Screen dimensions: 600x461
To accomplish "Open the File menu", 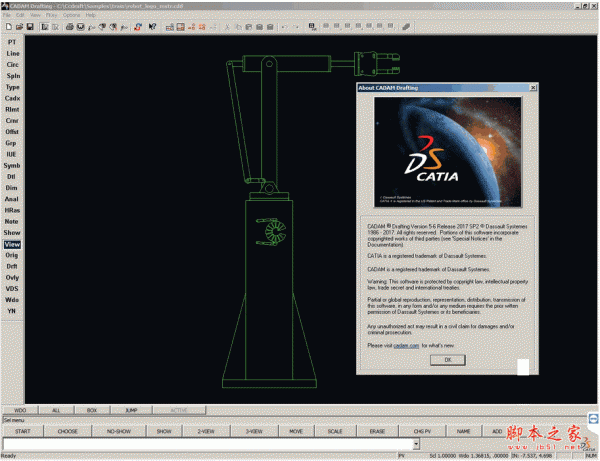I will [7, 15].
